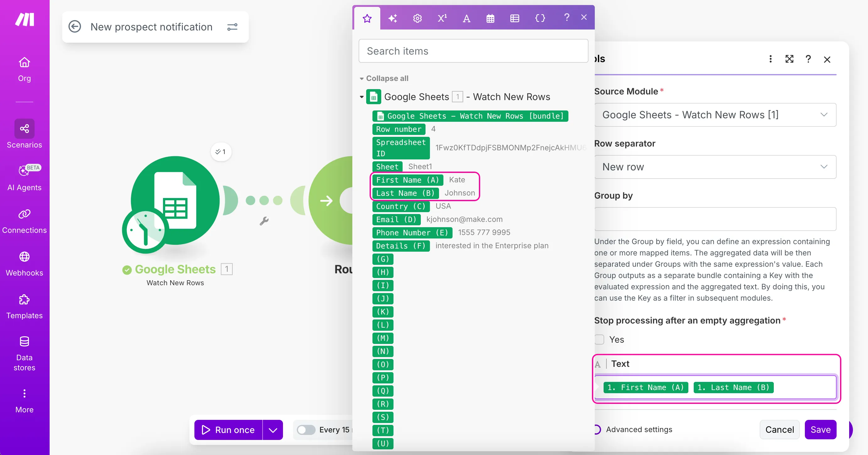Close the Tools module panel
This screenshot has height=455, width=868.
[827, 60]
